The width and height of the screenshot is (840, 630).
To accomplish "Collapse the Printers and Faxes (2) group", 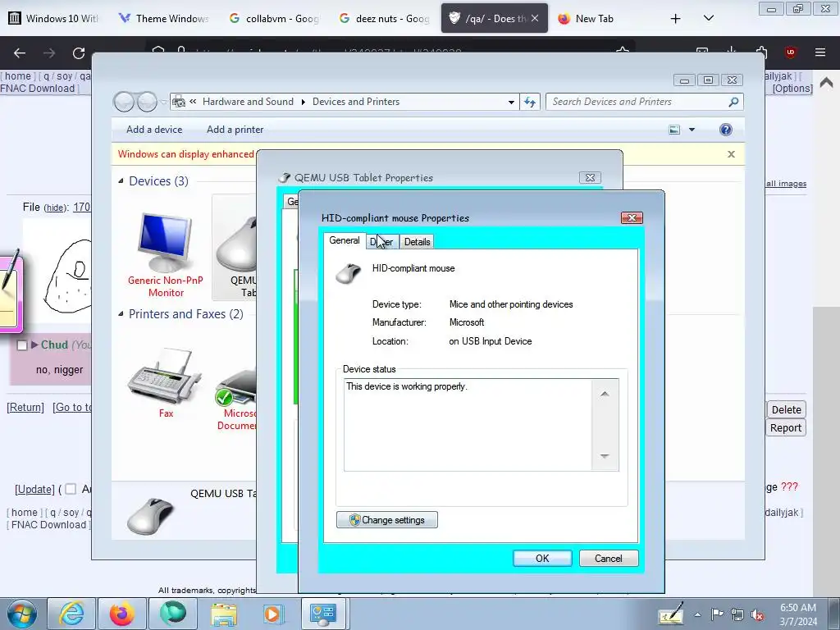I will (x=121, y=314).
